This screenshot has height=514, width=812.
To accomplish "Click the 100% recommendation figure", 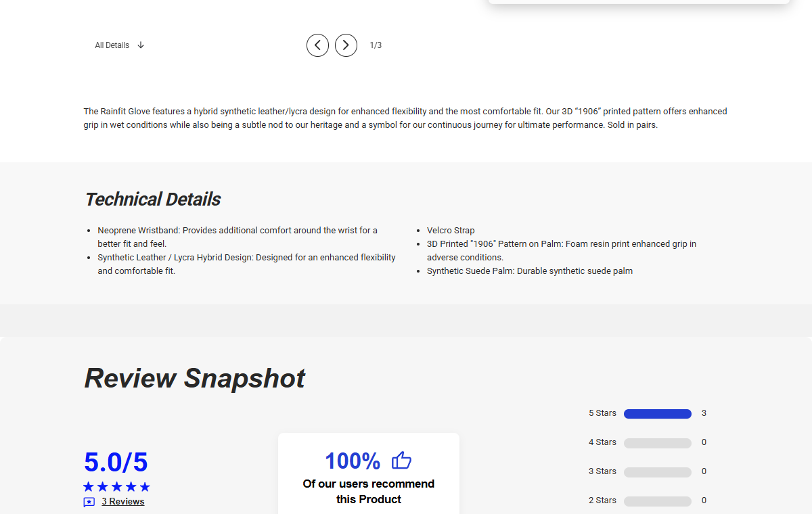I will (x=353, y=461).
